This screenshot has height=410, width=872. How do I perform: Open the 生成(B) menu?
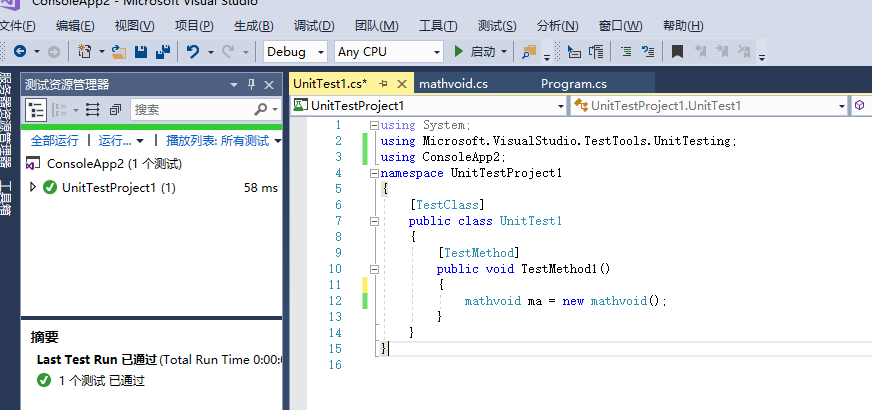pos(254,26)
